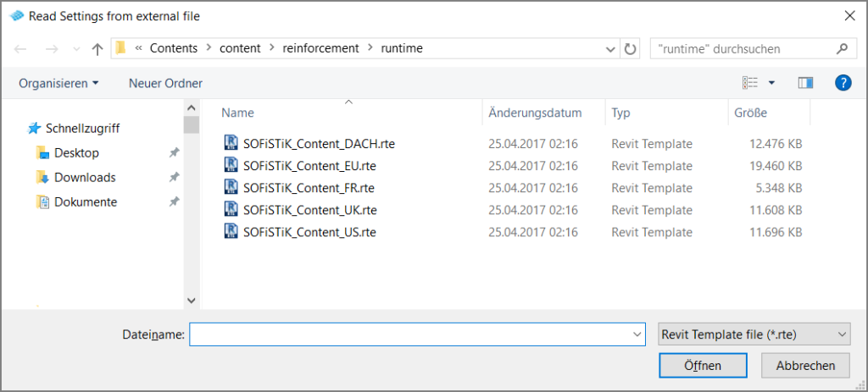This screenshot has width=868, height=392.
Task: Click reinforcement in the address breadcrumb
Action: pos(320,48)
